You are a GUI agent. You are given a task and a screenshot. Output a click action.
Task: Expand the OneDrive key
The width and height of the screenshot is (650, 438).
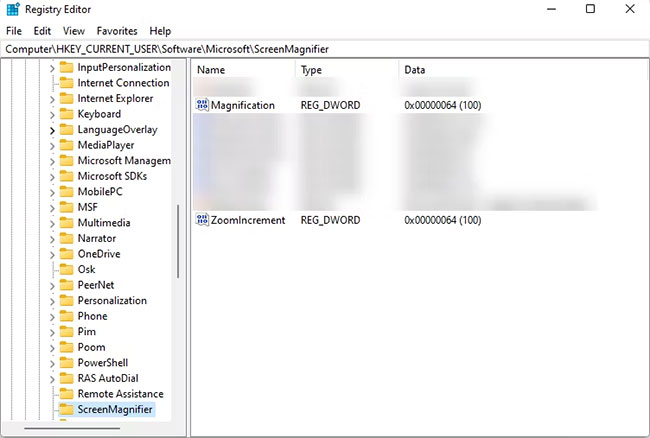[52, 254]
